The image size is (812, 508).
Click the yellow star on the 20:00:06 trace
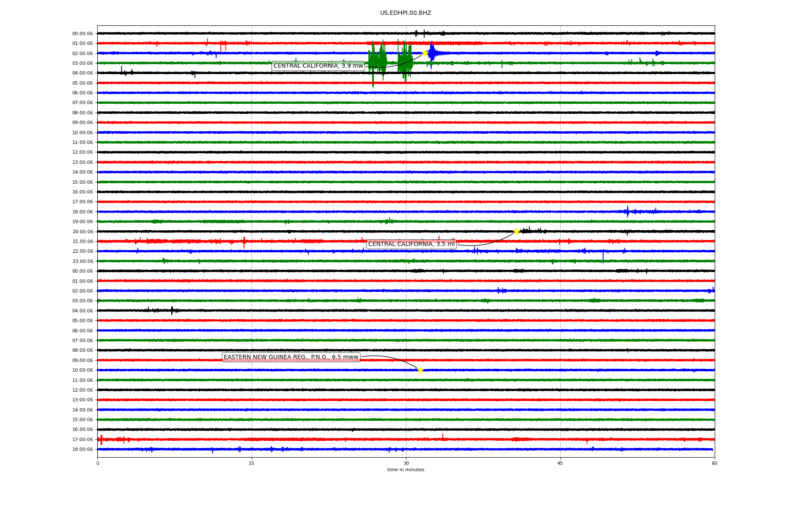pyautogui.click(x=516, y=232)
